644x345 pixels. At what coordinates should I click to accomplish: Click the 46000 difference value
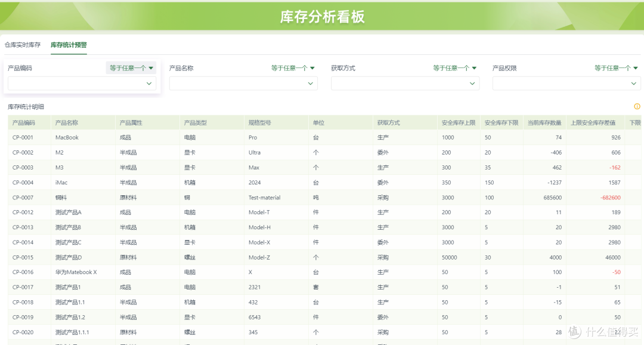(x=613, y=257)
